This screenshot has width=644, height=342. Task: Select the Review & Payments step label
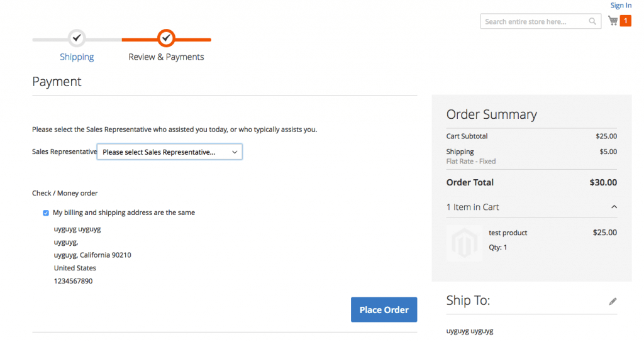(x=166, y=57)
